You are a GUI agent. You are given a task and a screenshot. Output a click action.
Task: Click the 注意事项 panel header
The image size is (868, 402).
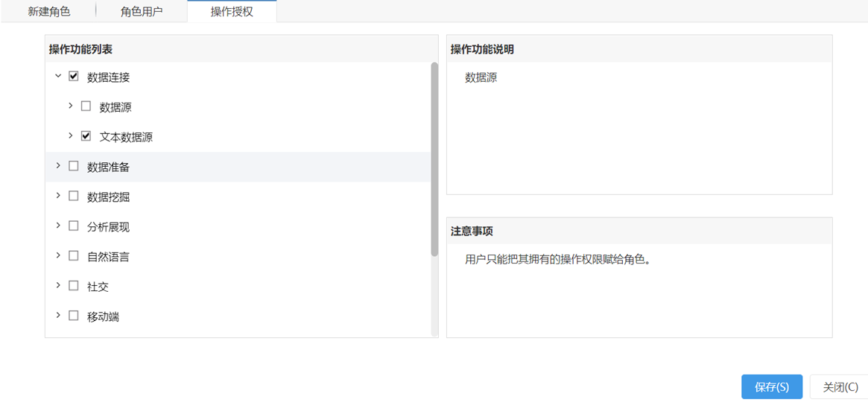click(639, 231)
